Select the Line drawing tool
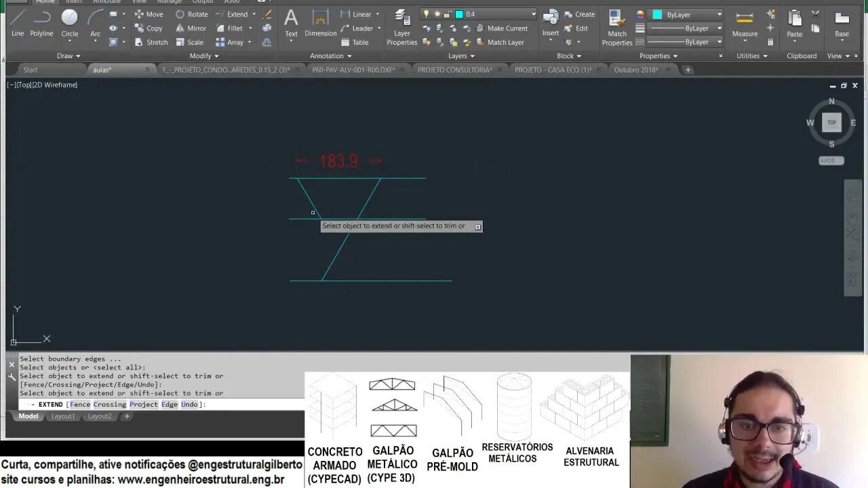 point(18,22)
